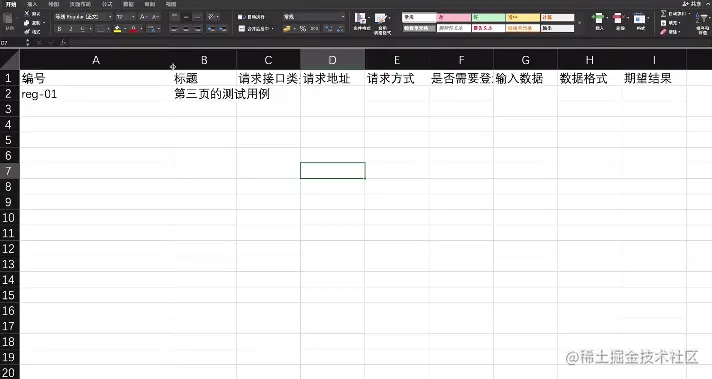Select the Format Painter brush icon

point(27,32)
